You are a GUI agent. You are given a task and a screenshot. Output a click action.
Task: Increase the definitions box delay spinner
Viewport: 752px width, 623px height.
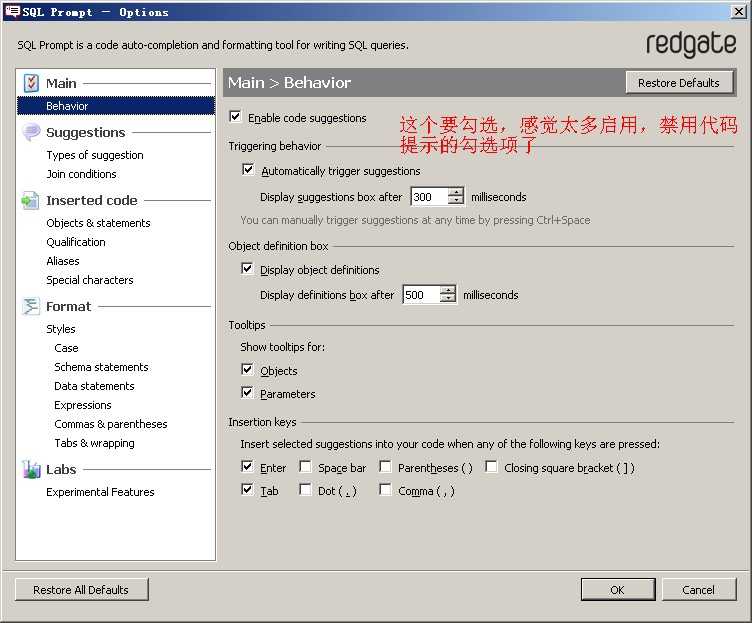[448, 290]
